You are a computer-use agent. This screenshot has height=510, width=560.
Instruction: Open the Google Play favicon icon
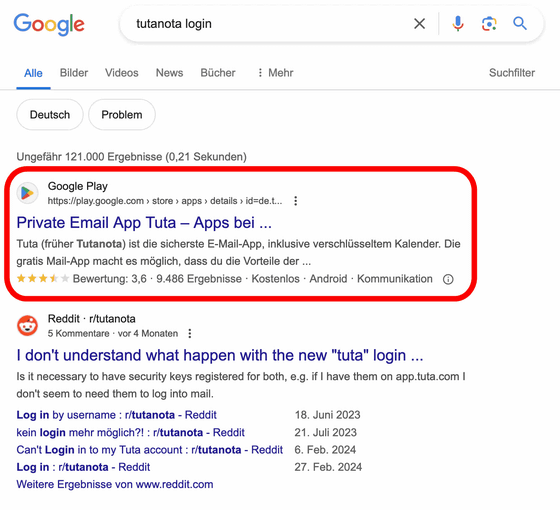(x=28, y=193)
